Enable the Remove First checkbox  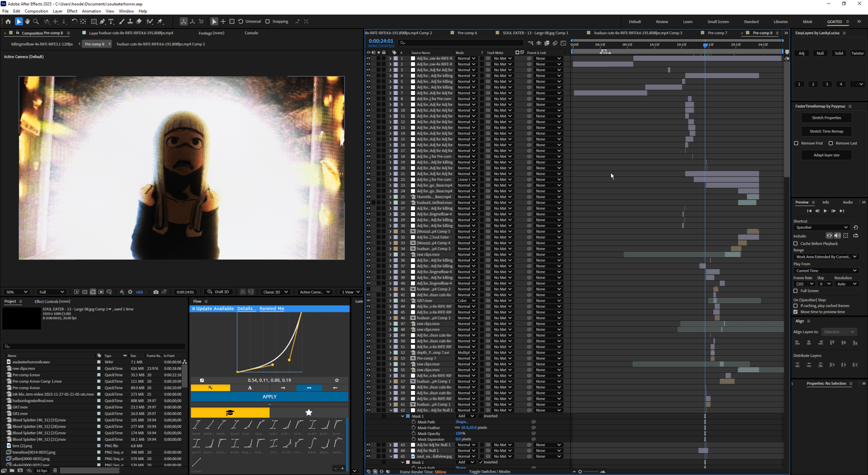click(x=796, y=143)
